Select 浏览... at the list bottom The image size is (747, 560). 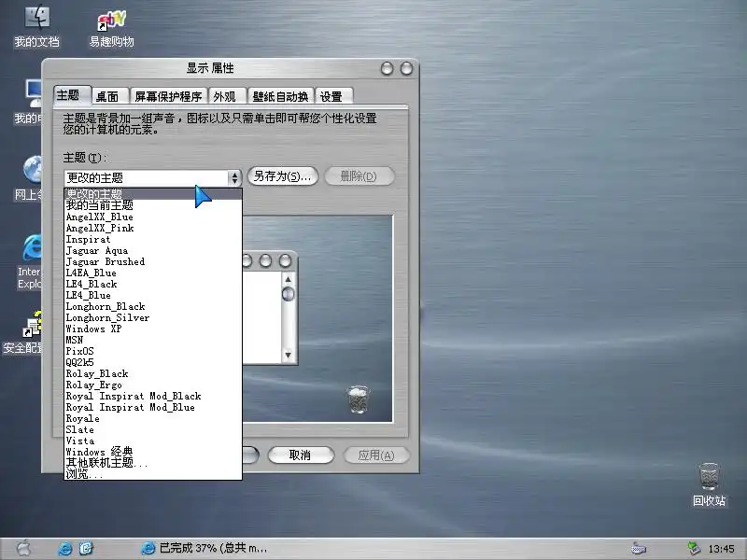pyautogui.click(x=153, y=474)
